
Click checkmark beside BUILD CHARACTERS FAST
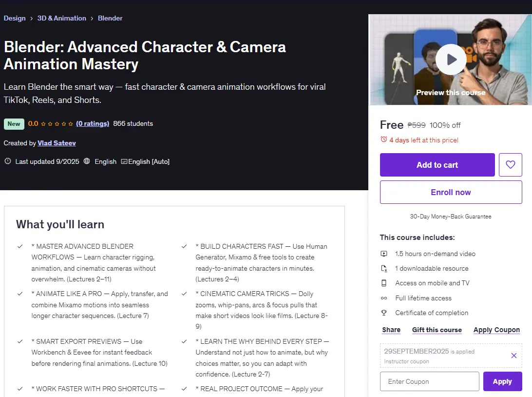click(x=184, y=247)
